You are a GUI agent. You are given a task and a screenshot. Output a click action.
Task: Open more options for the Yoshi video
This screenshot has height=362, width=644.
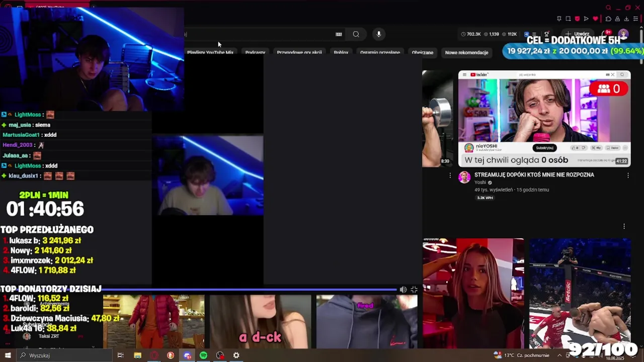coord(628,175)
